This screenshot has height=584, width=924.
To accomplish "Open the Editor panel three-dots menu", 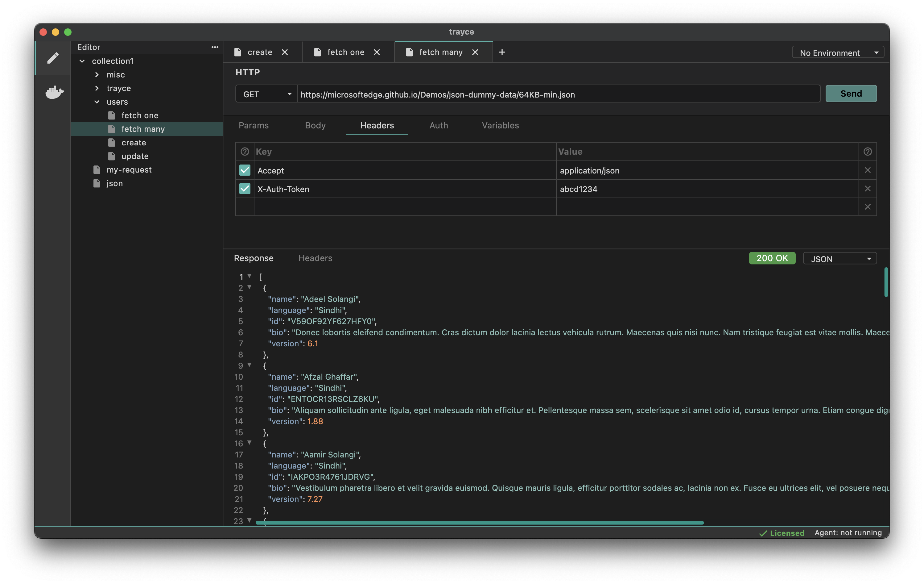I will tap(215, 47).
